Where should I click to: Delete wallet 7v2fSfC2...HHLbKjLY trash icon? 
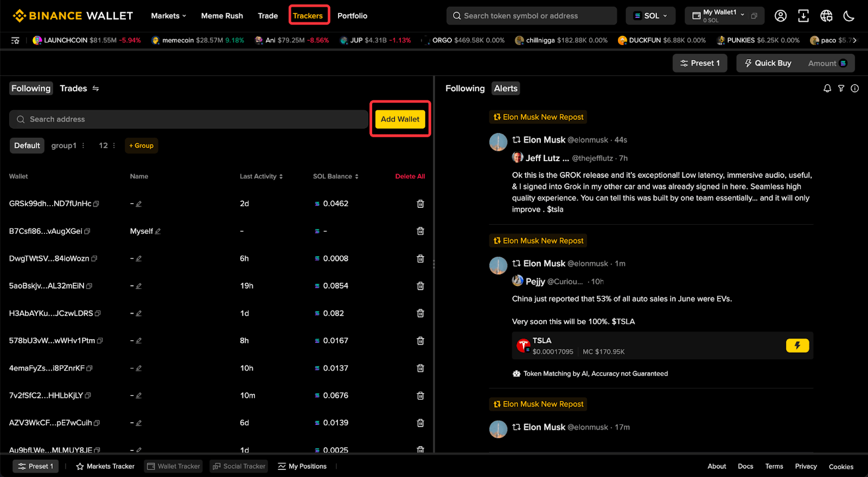(x=420, y=396)
